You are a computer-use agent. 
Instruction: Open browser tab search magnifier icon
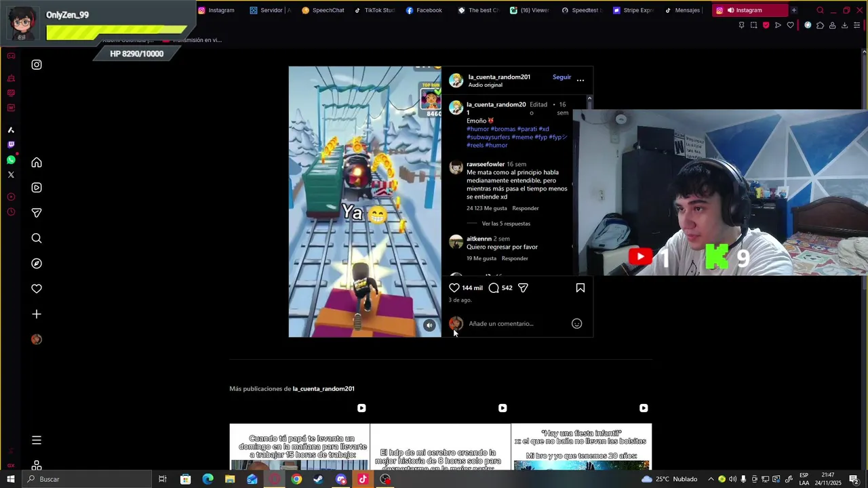click(821, 10)
